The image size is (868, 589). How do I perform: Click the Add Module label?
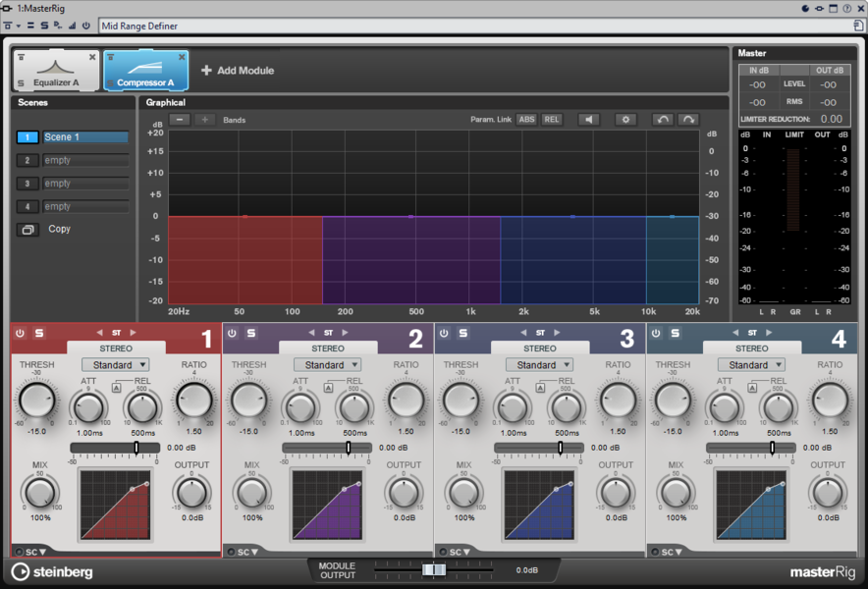[245, 71]
